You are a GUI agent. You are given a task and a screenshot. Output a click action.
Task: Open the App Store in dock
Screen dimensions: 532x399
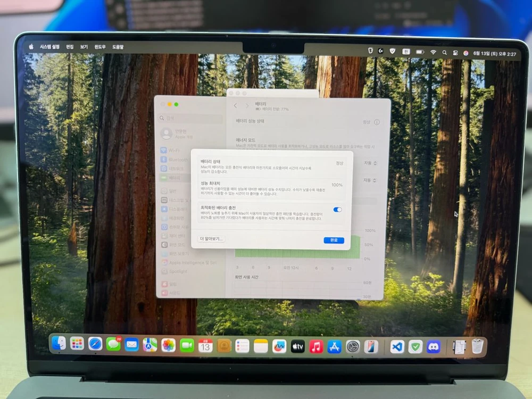[x=334, y=346]
